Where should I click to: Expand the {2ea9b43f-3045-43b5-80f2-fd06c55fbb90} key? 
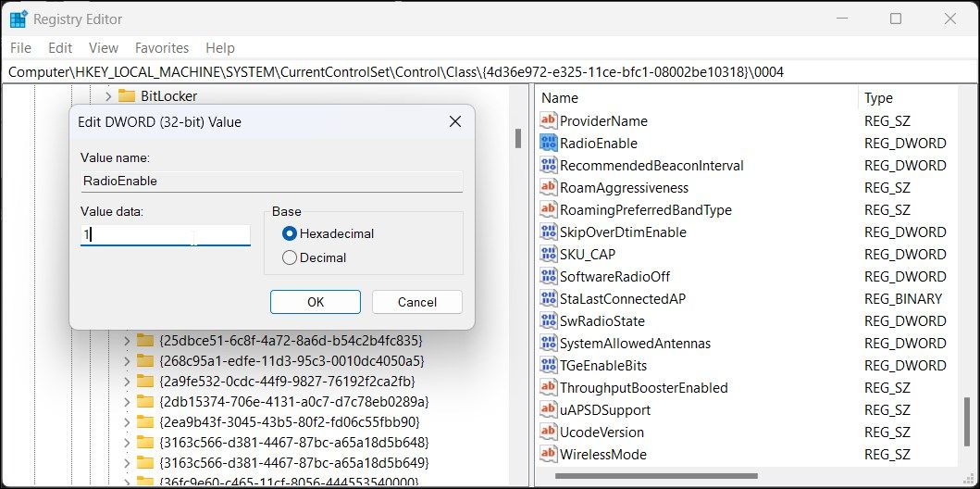(126, 421)
